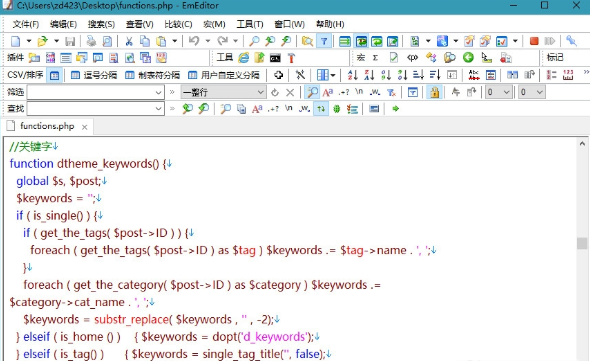The image size is (590, 361).
Task: Click the <p> tag macro icon
Action: [412, 58]
